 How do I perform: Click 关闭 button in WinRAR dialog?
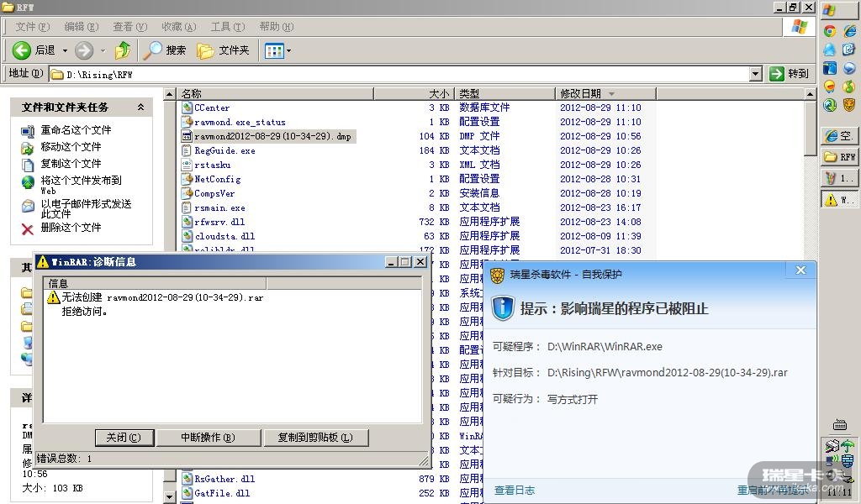coord(124,438)
